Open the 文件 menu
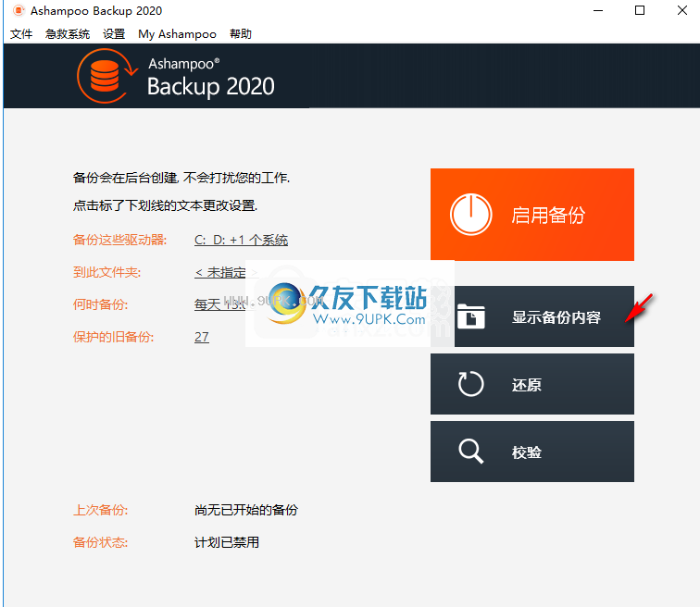The image size is (700, 607). pos(21,34)
